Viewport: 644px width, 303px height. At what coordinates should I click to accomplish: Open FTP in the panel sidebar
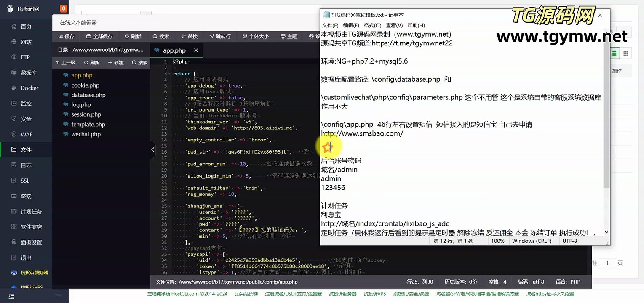25,57
